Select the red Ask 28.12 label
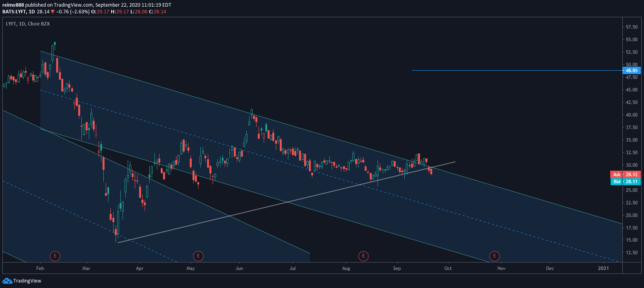The height and width of the screenshot is (288, 644). coord(625,175)
